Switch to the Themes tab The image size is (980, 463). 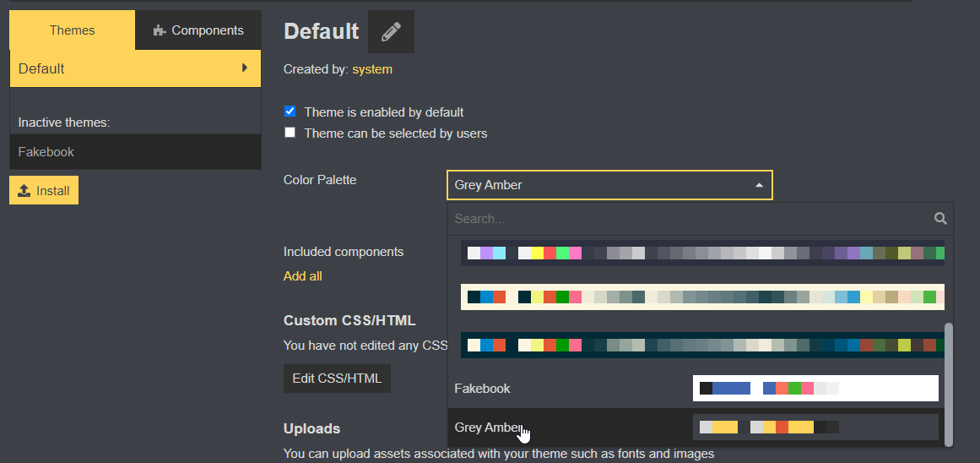coord(72,30)
